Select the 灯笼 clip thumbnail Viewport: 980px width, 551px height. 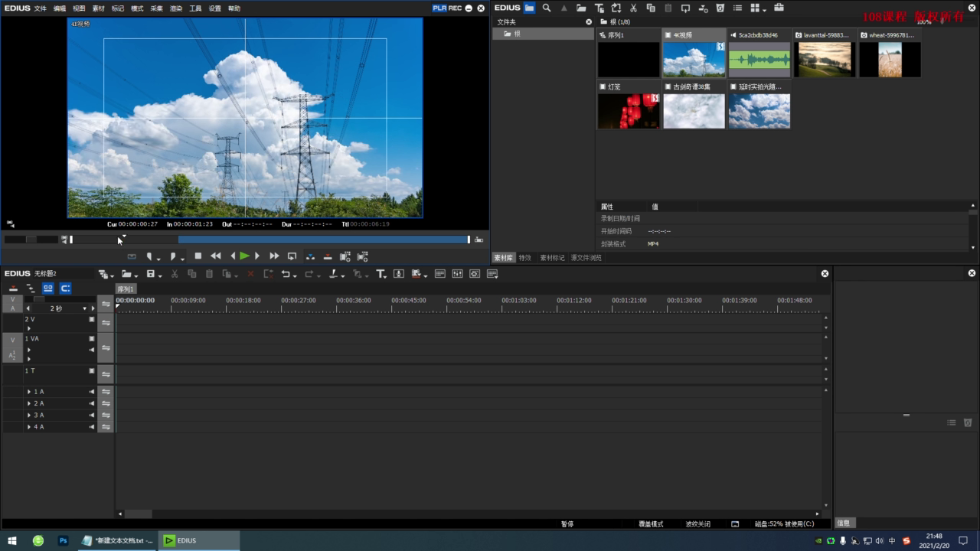pos(629,111)
